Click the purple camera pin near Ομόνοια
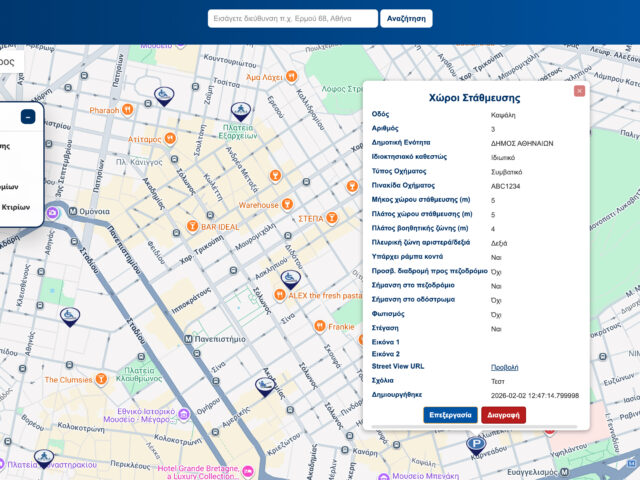 coord(53,213)
